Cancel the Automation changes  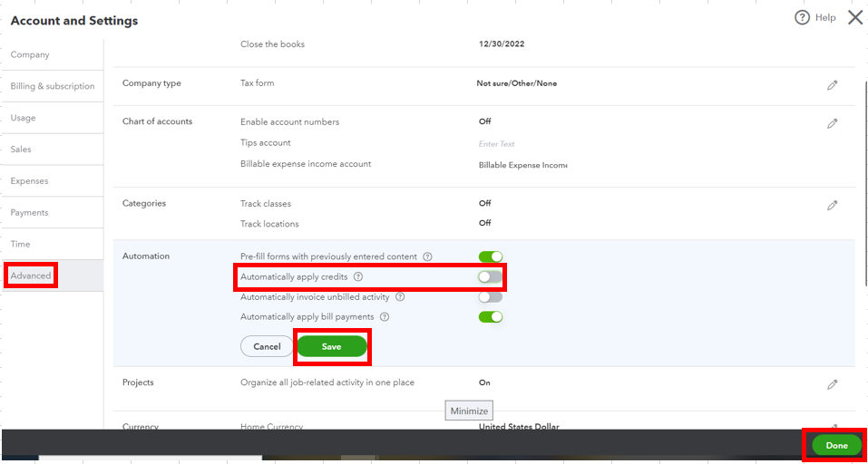coord(267,346)
